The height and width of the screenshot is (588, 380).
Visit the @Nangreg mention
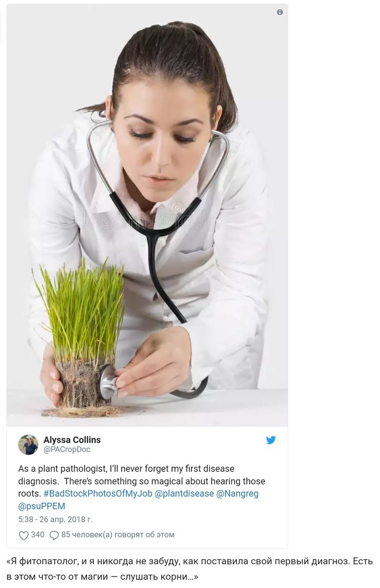click(x=237, y=494)
